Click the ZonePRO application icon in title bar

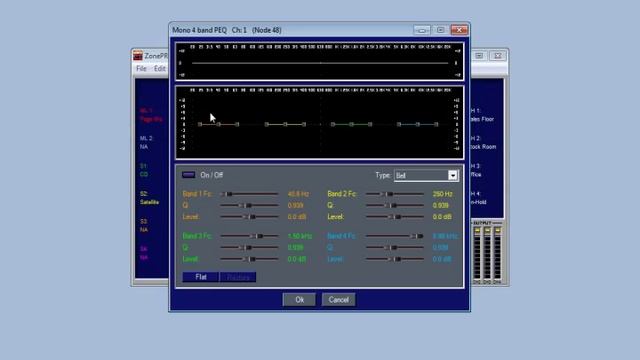(x=138, y=56)
